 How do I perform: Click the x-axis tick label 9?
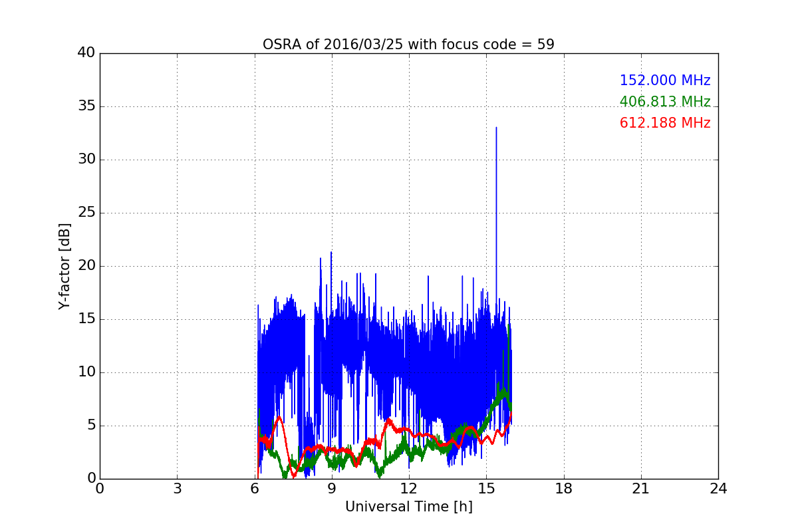tap(332, 488)
